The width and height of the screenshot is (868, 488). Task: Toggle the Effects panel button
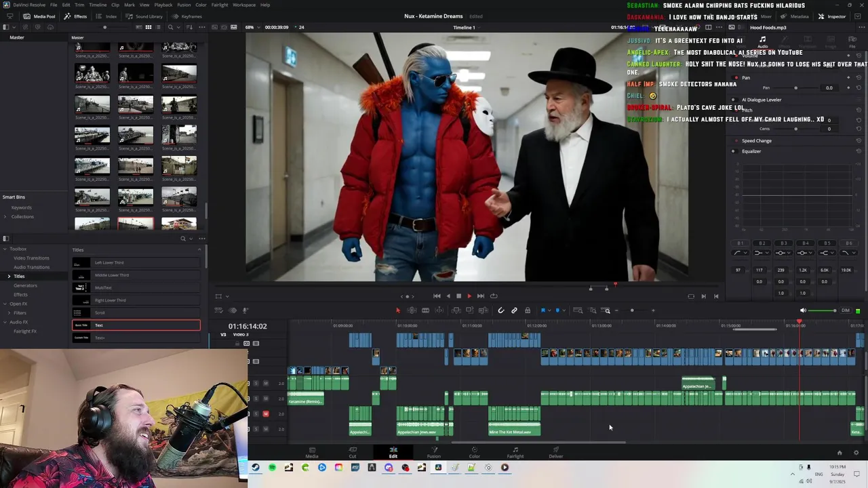pyautogui.click(x=76, y=16)
